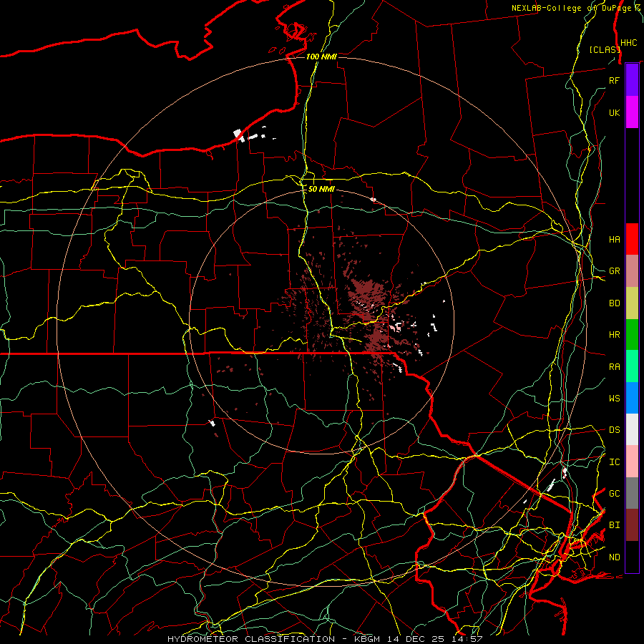Click the blue WS legend color block

(x=632, y=398)
